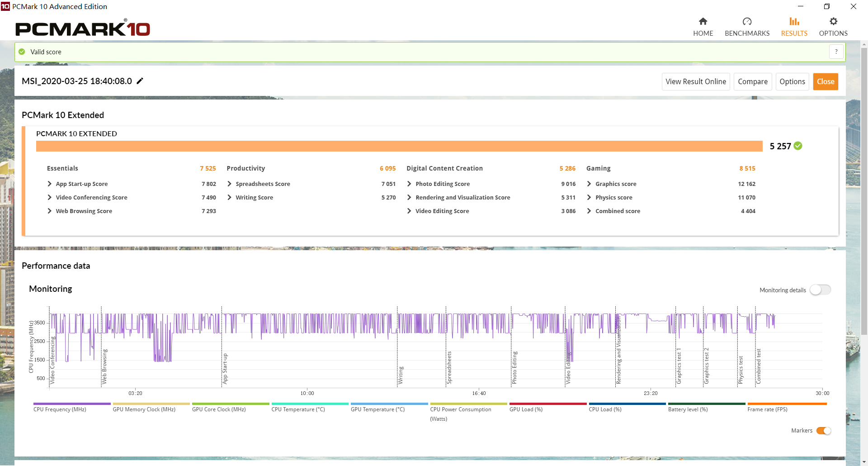The image size is (868, 466).
Task: Open Options via the gear icon
Action: 833,21
